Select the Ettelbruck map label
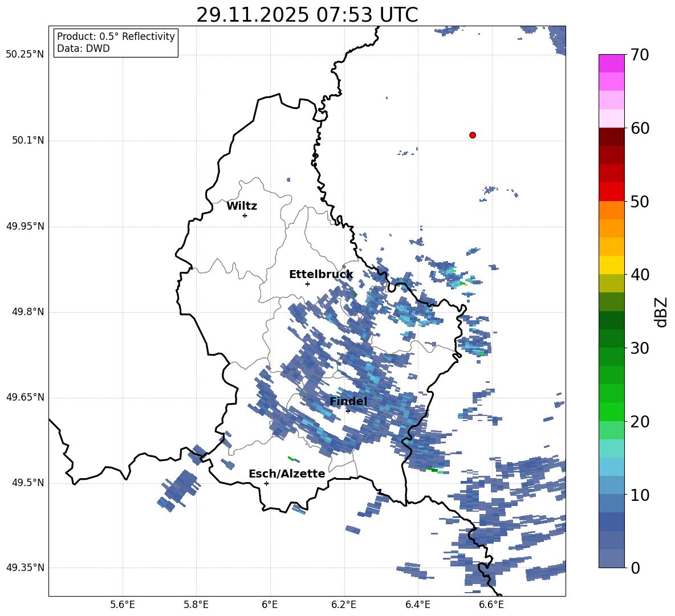This screenshot has height=616, width=675. (321, 275)
